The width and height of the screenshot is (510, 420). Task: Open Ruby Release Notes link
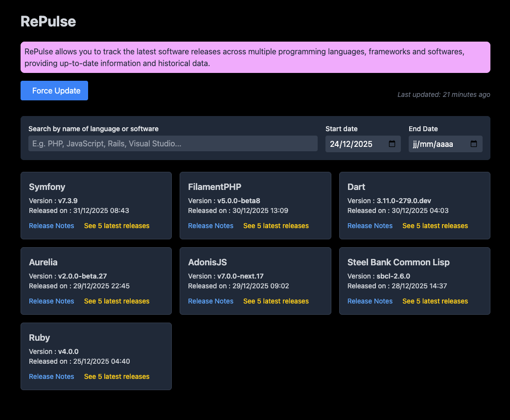(x=51, y=376)
